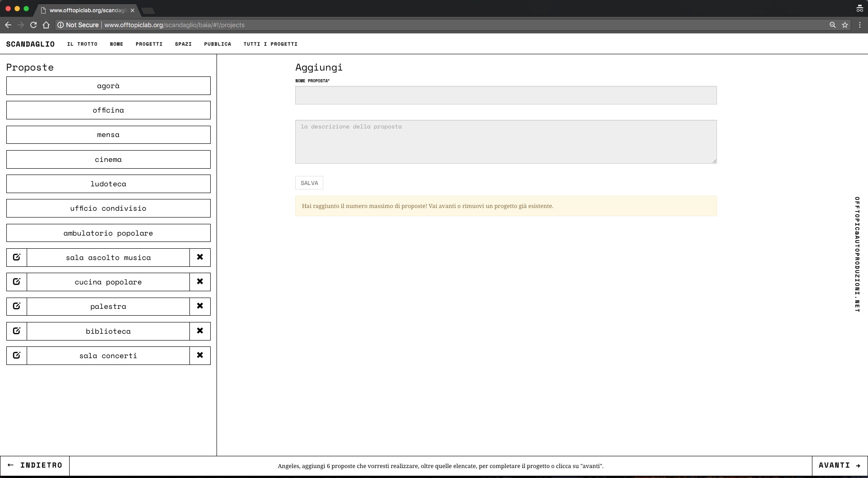This screenshot has width=868, height=478.
Task: Remove the palestra proposal
Action: pyautogui.click(x=200, y=306)
